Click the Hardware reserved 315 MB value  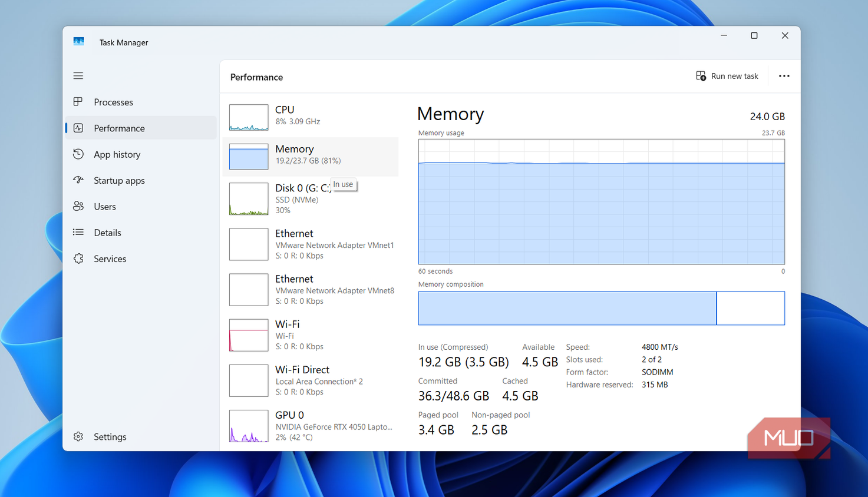click(655, 385)
